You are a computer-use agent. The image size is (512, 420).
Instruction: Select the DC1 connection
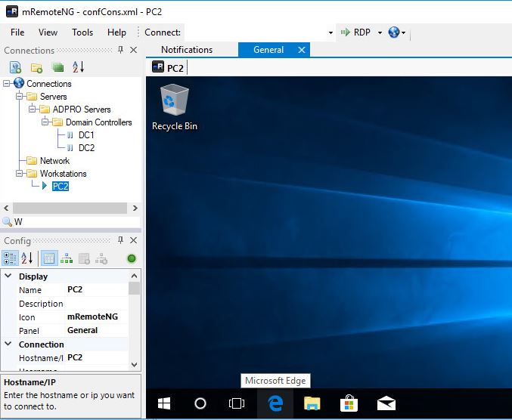(86, 135)
